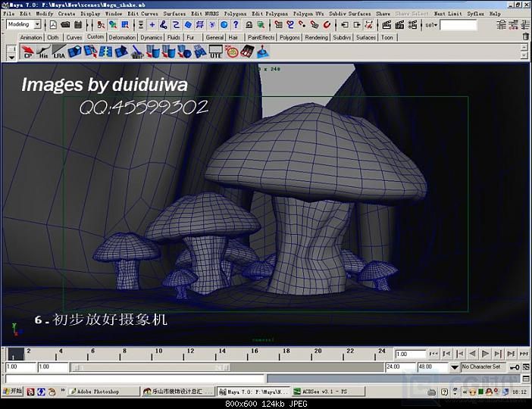Screen dimensions: 532x409
Task: Click the LRA shelf button
Action: (x=58, y=52)
